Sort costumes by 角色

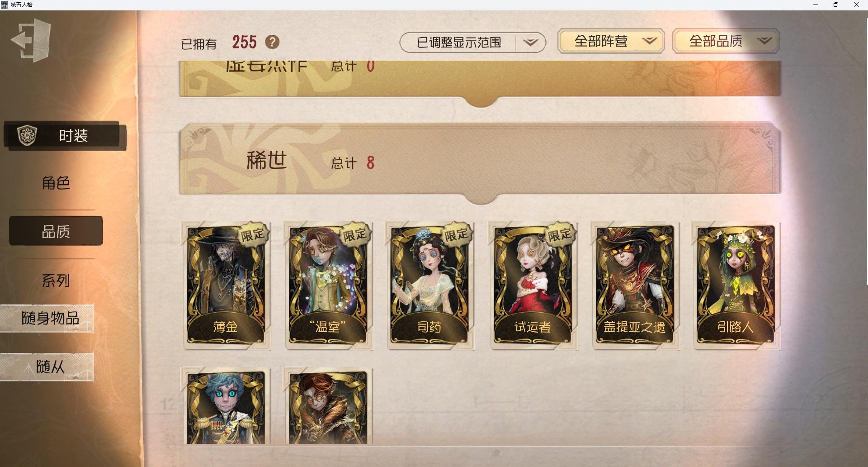tap(56, 183)
